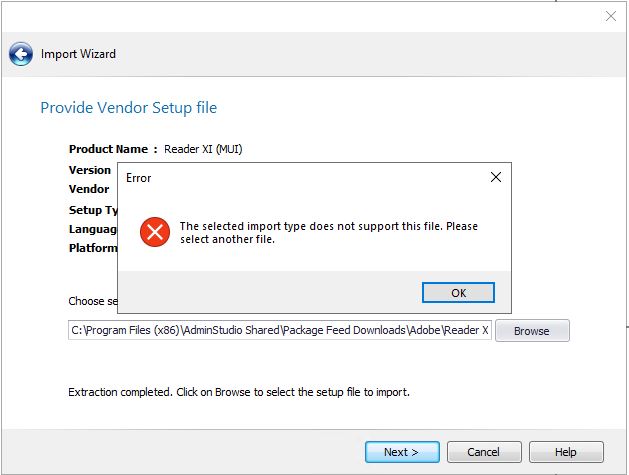Click the Vendor label
The height and width of the screenshot is (475, 629).
tap(89, 189)
